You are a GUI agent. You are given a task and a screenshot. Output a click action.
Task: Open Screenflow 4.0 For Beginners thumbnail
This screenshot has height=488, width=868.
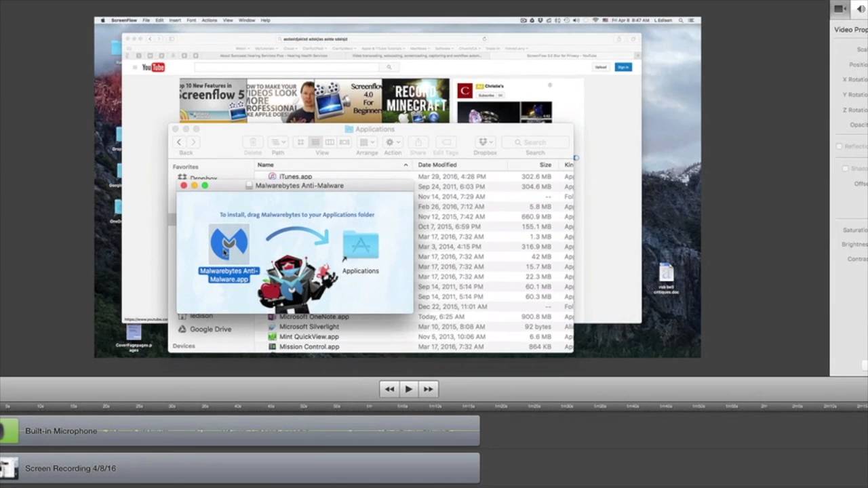pyautogui.click(x=349, y=100)
